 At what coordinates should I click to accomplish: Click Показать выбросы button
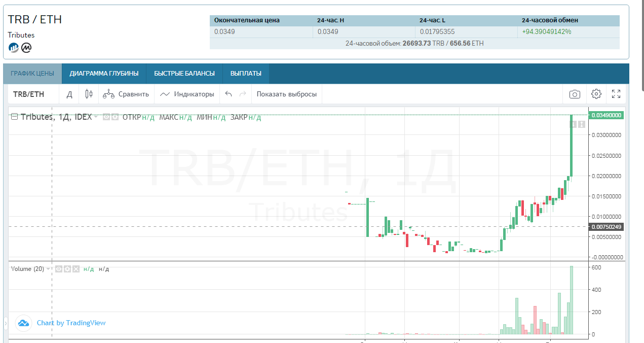click(286, 94)
